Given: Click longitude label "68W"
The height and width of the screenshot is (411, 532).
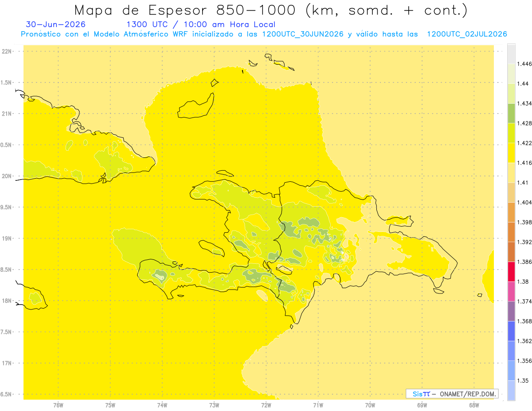Looking at the screenshot, I should click(x=474, y=405).
